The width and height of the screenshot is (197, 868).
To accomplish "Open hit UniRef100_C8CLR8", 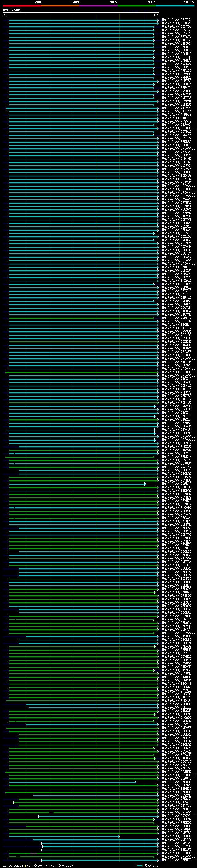I will click(x=177, y=470).
